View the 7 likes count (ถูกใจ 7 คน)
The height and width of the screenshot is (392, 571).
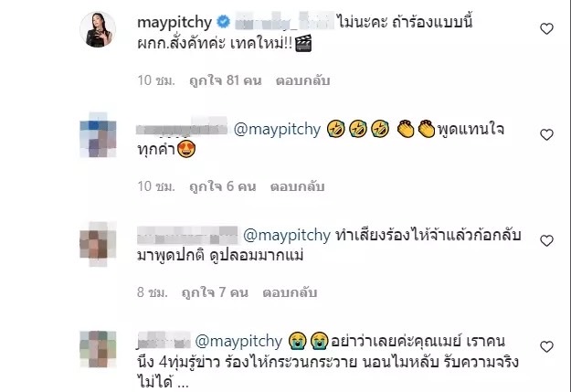pos(215,292)
